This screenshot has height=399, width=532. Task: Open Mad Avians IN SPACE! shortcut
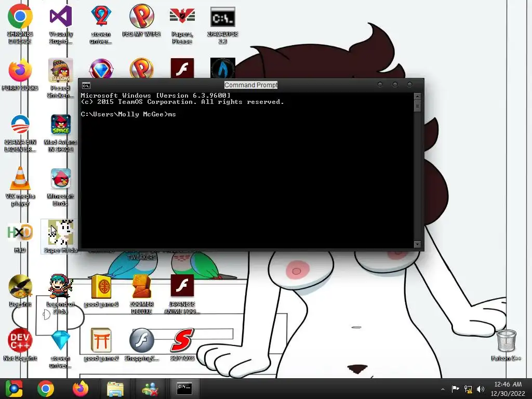coord(61,133)
